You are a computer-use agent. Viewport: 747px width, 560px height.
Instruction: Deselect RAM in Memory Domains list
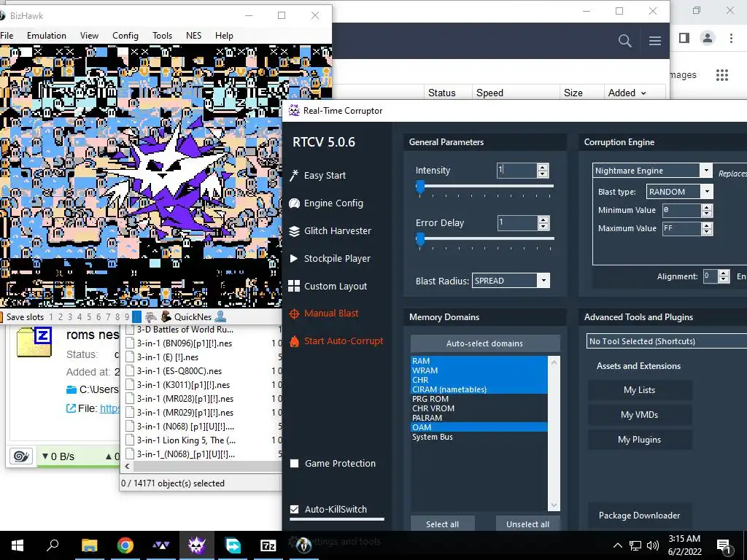click(479, 361)
